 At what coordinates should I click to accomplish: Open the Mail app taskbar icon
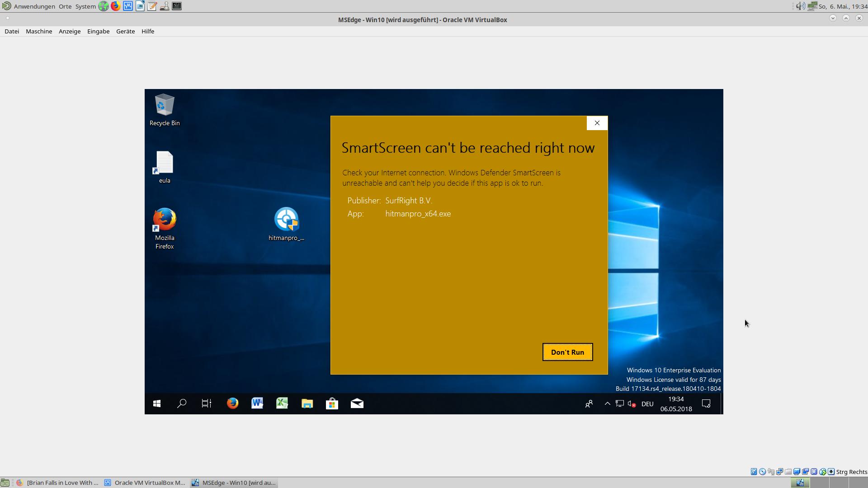pos(357,404)
